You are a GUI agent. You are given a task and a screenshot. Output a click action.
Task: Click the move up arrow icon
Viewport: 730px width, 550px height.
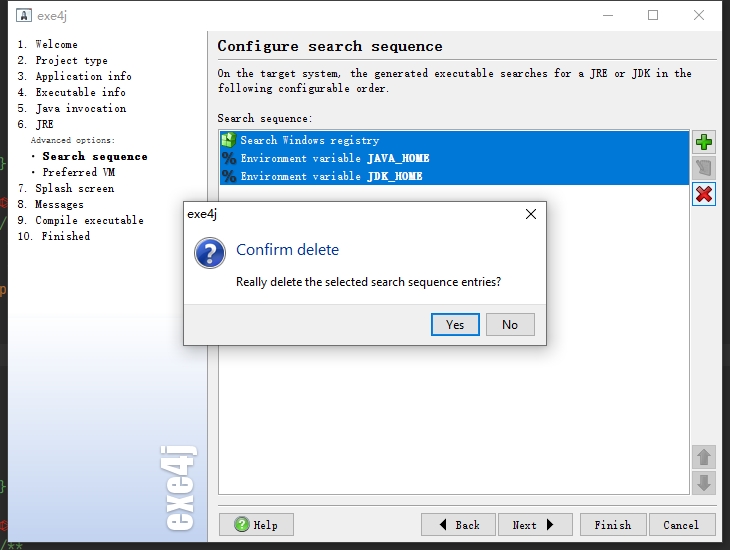coord(704,457)
